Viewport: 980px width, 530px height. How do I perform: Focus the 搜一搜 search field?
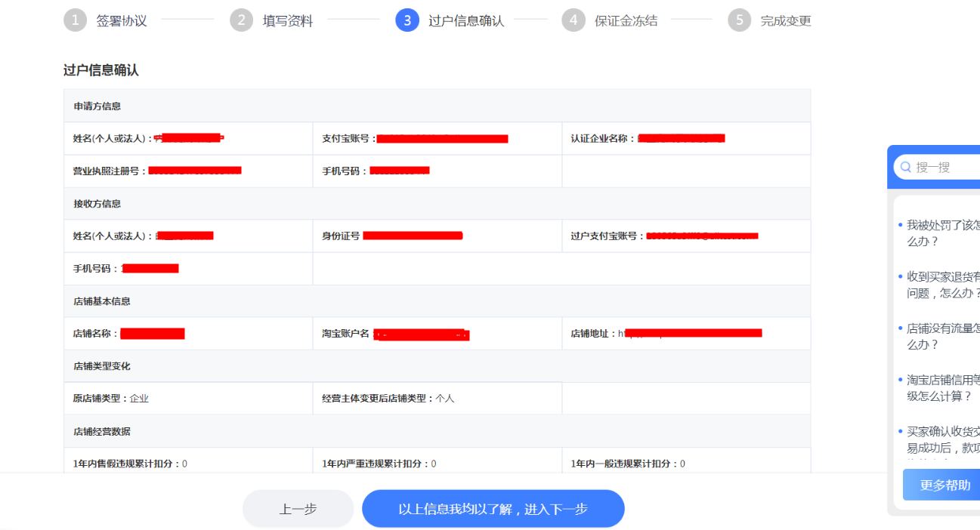click(x=944, y=168)
